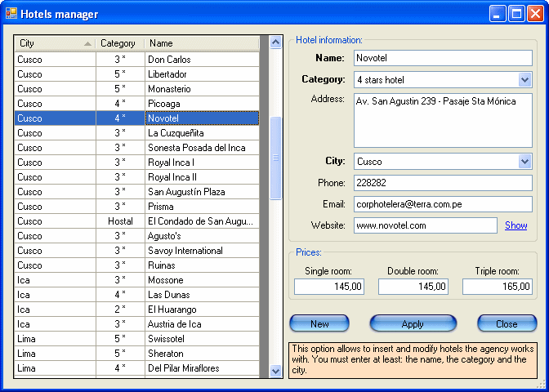Click the New button
Viewport: 549px width, 392px height.
coord(319,323)
